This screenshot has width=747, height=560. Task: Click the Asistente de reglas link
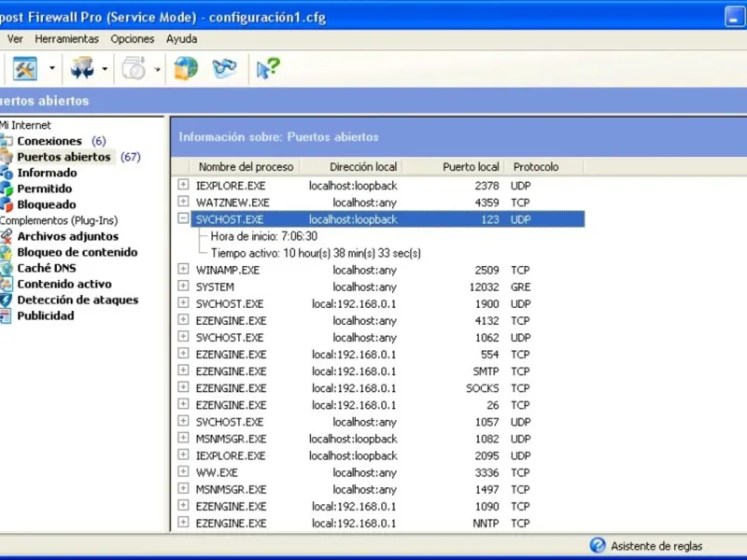click(x=656, y=546)
